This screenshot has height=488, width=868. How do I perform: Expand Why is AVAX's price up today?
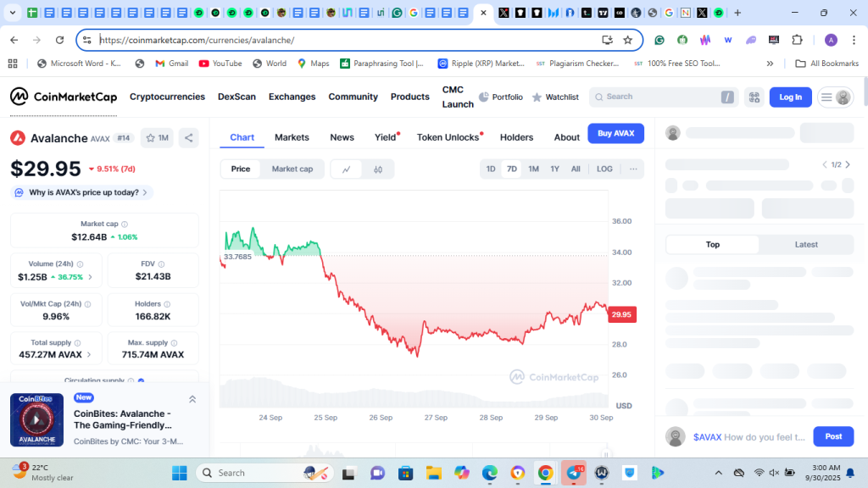(82, 192)
